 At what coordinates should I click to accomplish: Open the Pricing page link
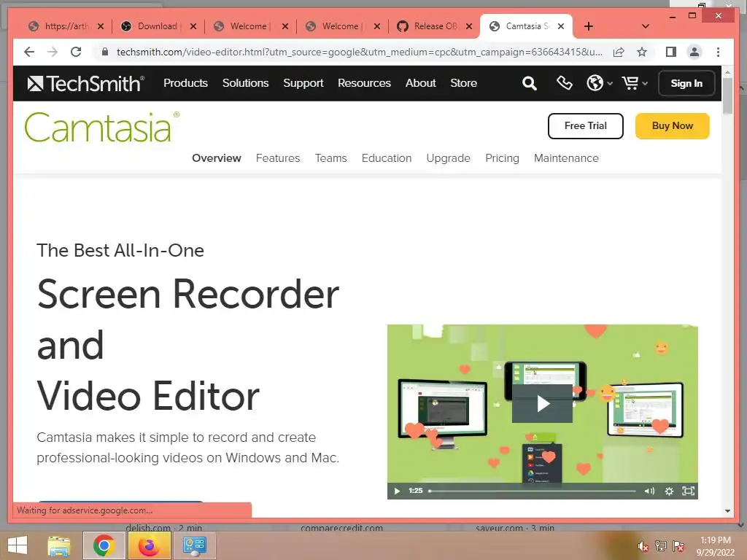click(502, 158)
